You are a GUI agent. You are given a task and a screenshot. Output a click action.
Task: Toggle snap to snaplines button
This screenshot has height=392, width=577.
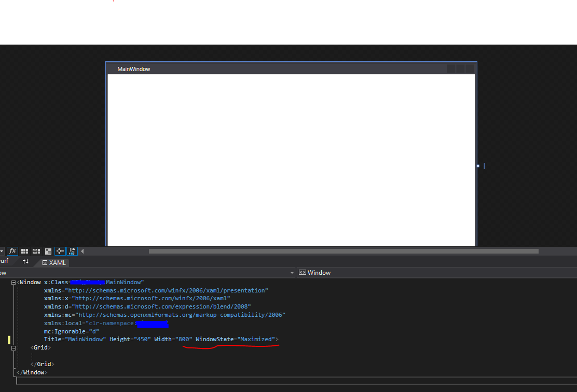click(60, 251)
